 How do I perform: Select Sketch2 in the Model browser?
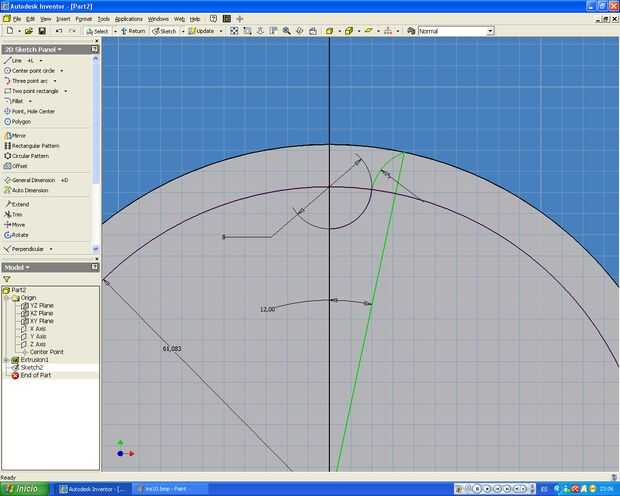[x=28, y=367]
